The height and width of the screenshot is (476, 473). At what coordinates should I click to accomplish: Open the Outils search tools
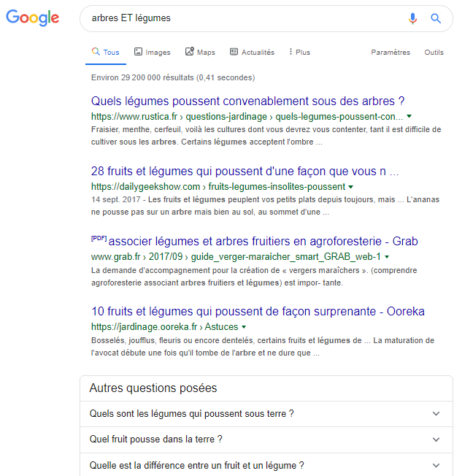pyautogui.click(x=434, y=53)
